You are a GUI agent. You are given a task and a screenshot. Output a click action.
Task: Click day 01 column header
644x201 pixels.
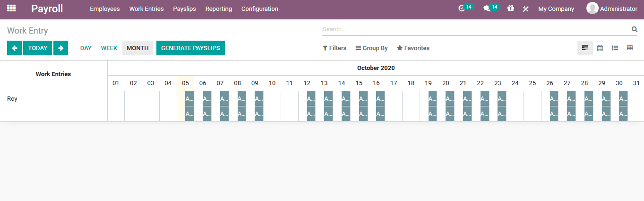tap(116, 83)
